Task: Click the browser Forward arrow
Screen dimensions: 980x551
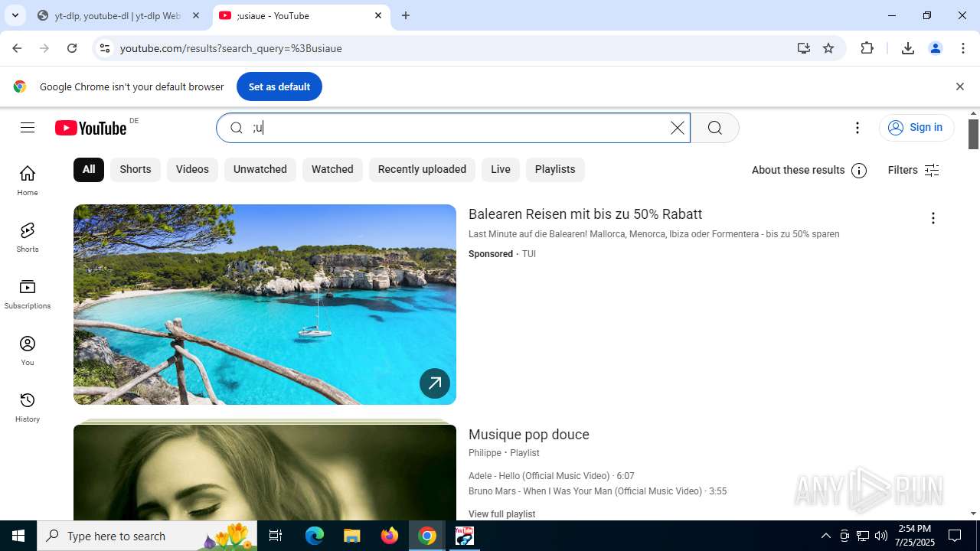Action: 44,48
